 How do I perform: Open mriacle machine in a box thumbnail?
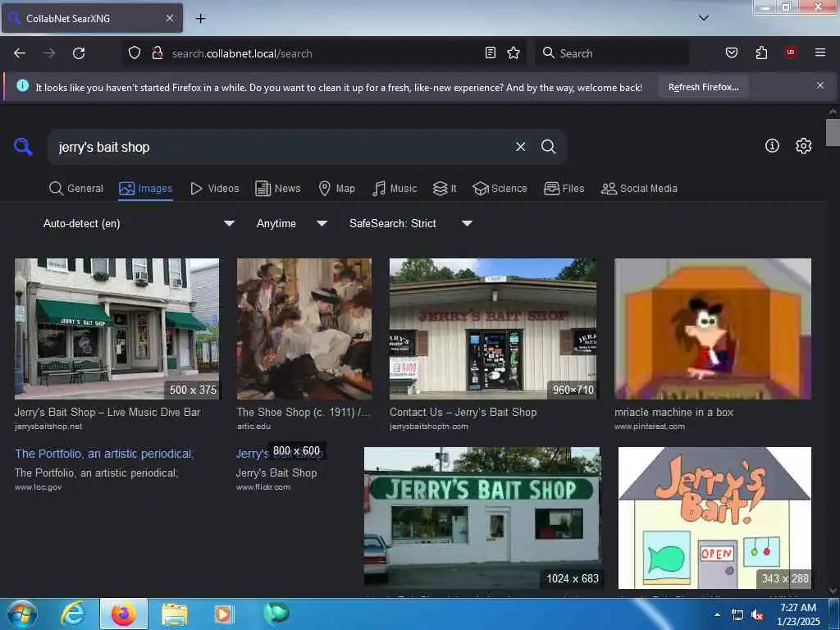pyautogui.click(x=713, y=329)
